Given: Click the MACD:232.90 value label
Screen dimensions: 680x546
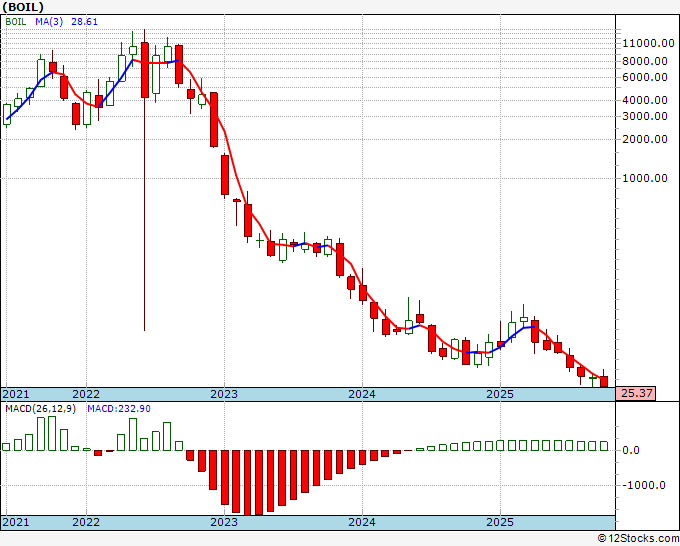Looking at the screenshot, I should point(119,409).
